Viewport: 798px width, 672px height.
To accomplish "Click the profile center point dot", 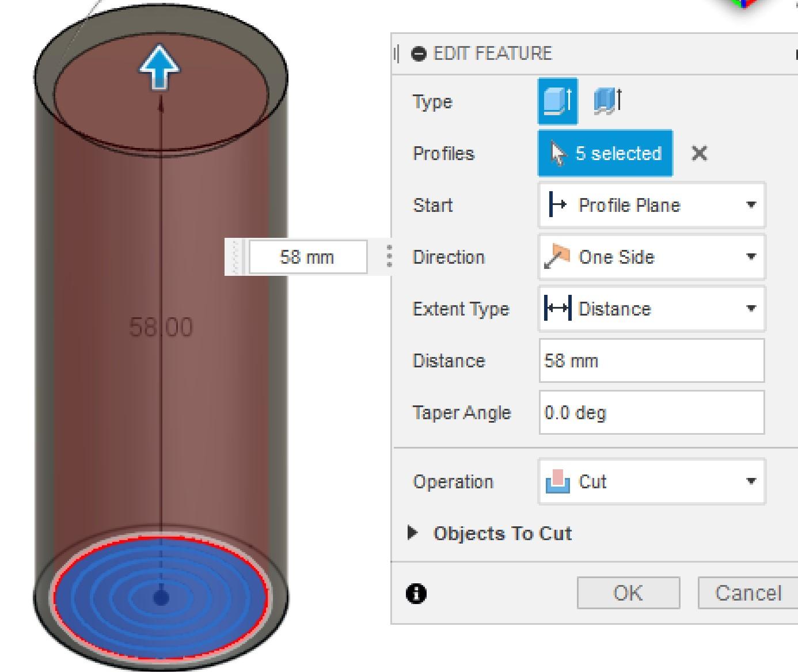I will (161, 598).
